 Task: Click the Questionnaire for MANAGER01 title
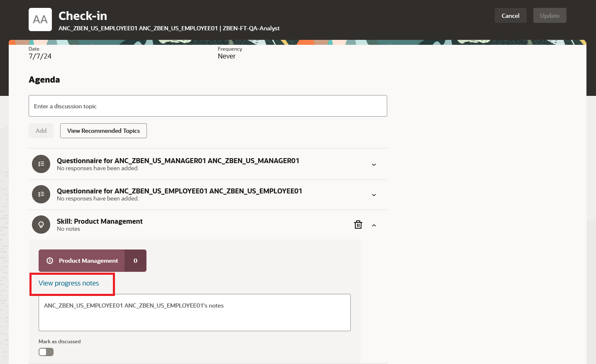click(178, 161)
